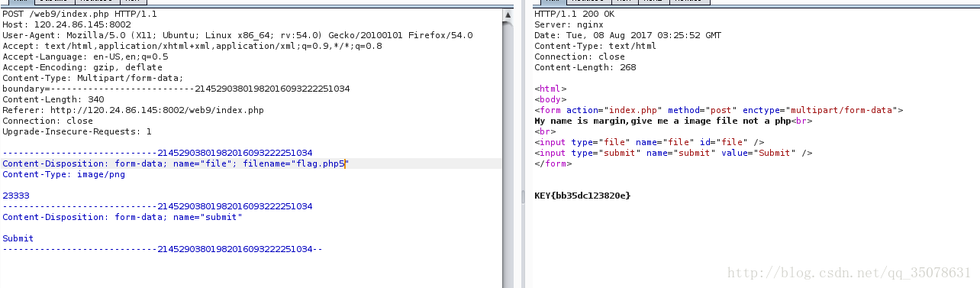Viewport: 980px width, 288px height.
Task: Click the 'Content-Length: 340' header
Action: click(x=53, y=99)
